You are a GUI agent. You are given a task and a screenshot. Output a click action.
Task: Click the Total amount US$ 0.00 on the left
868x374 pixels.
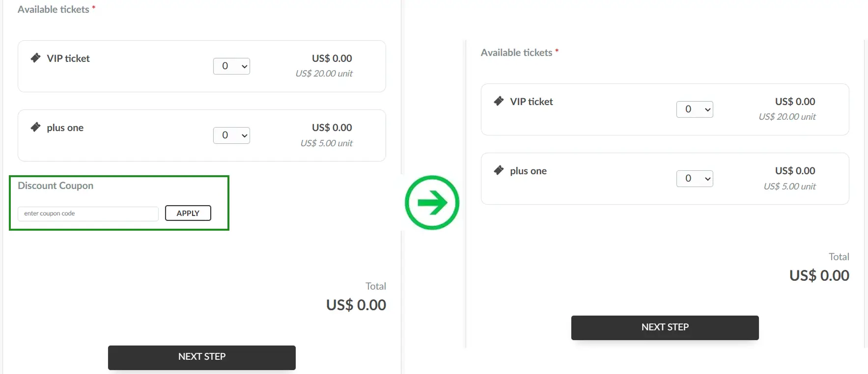click(356, 304)
